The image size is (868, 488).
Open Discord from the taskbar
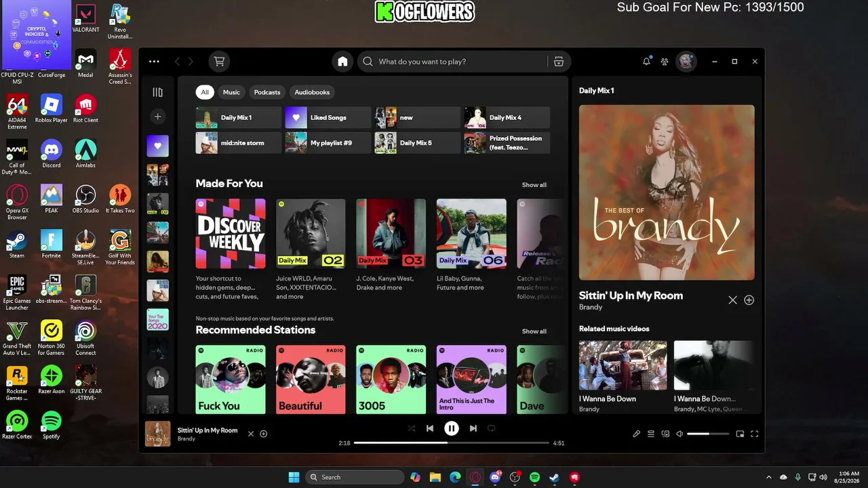[x=496, y=477]
